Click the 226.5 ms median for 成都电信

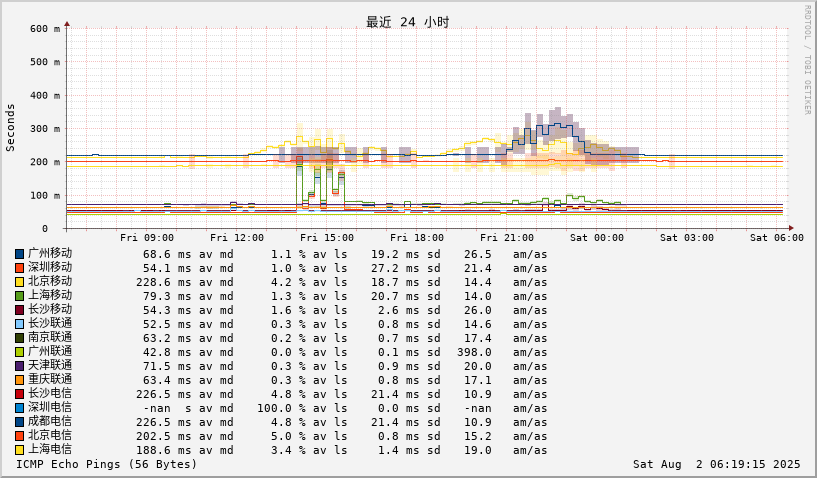click(164, 423)
